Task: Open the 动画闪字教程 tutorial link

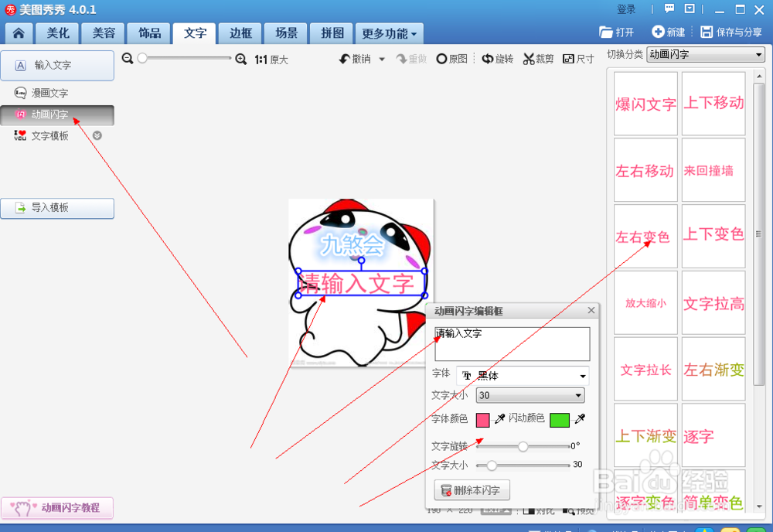Action: [x=57, y=508]
